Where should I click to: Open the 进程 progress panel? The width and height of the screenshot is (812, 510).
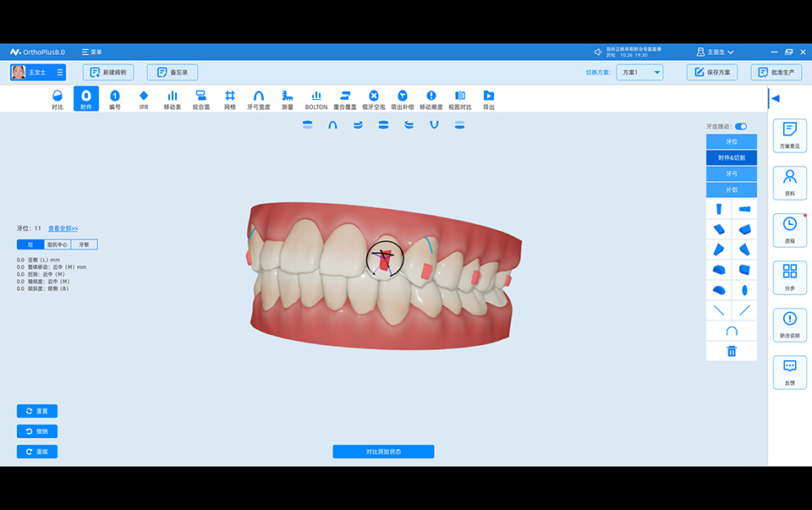pyautogui.click(x=789, y=230)
